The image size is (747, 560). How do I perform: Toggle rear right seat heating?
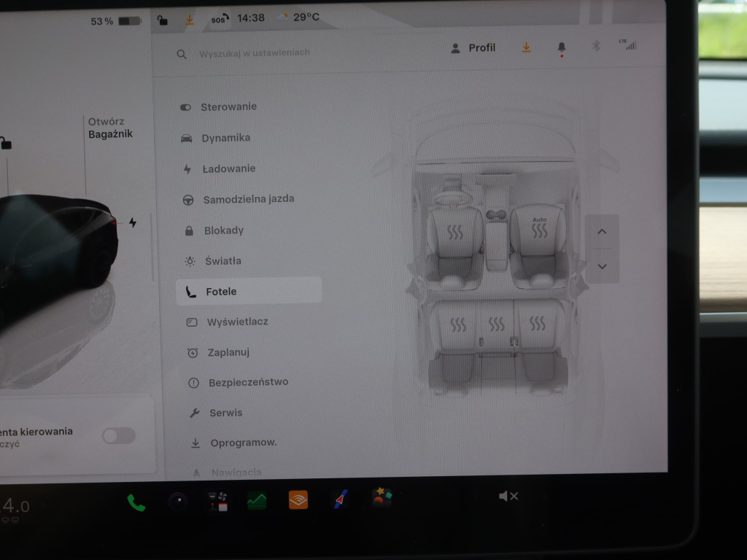(x=538, y=323)
